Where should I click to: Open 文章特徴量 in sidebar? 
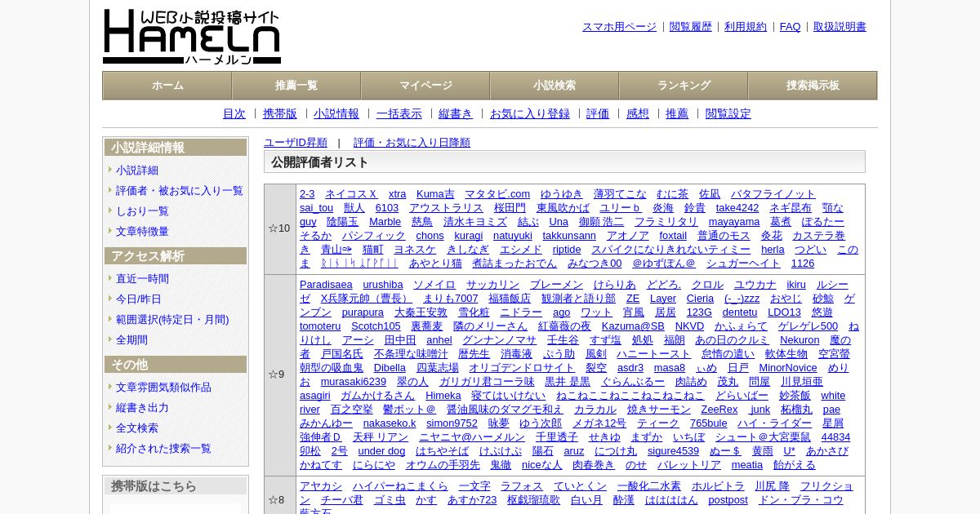click(x=142, y=232)
